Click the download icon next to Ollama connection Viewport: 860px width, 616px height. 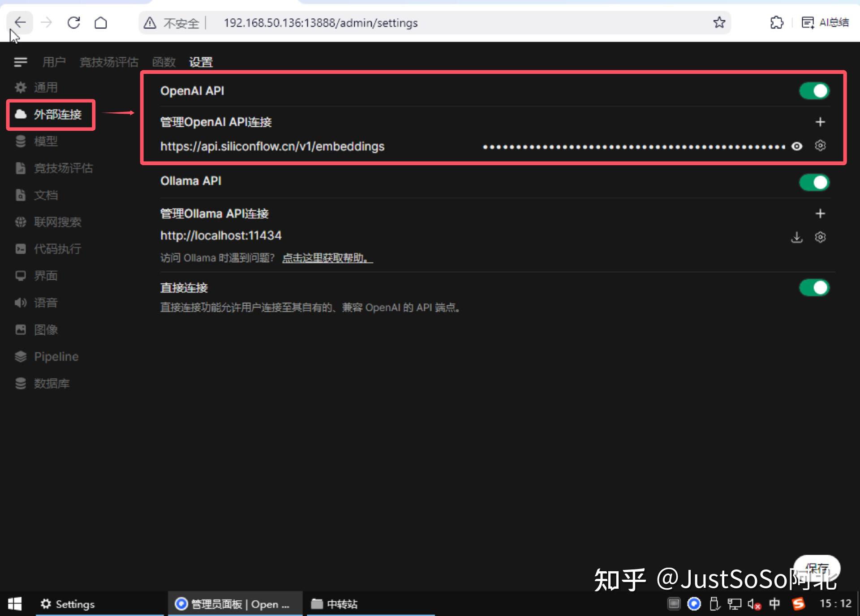pos(797,237)
